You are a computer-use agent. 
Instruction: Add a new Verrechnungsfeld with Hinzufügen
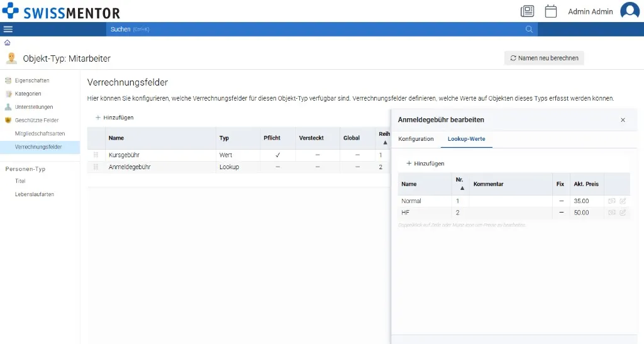coord(114,118)
